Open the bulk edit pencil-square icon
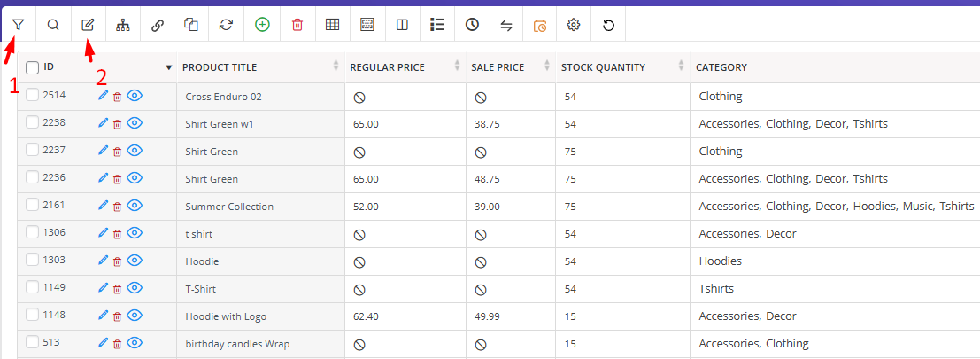 click(89, 25)
